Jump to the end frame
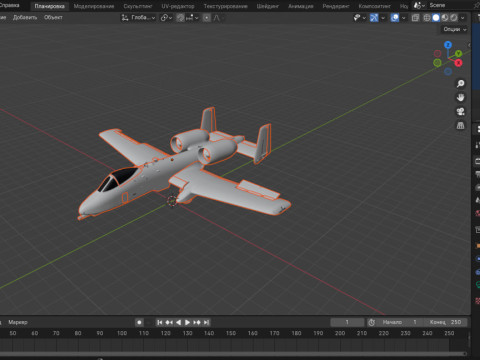This screenshot has width=480, height=360. [x=206, y=322]
